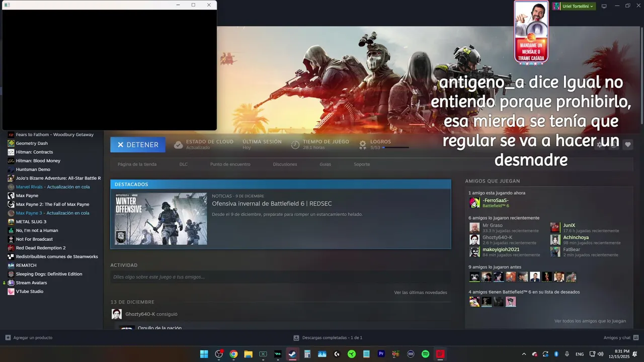Open the Discusiones tab
The image size is (644, 362).
pyautogui.click(x=285, y=164)
